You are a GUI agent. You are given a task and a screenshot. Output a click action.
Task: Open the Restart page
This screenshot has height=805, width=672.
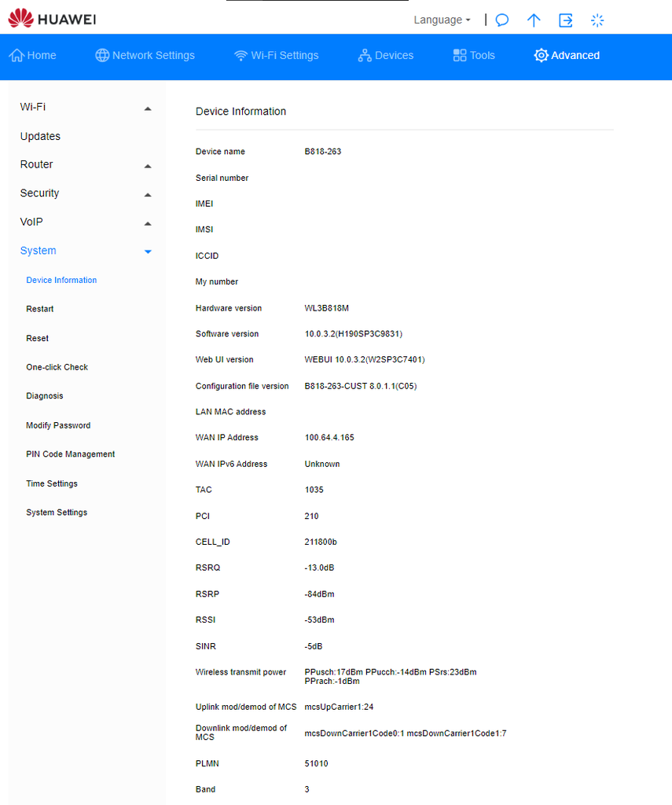click(39, 309)
